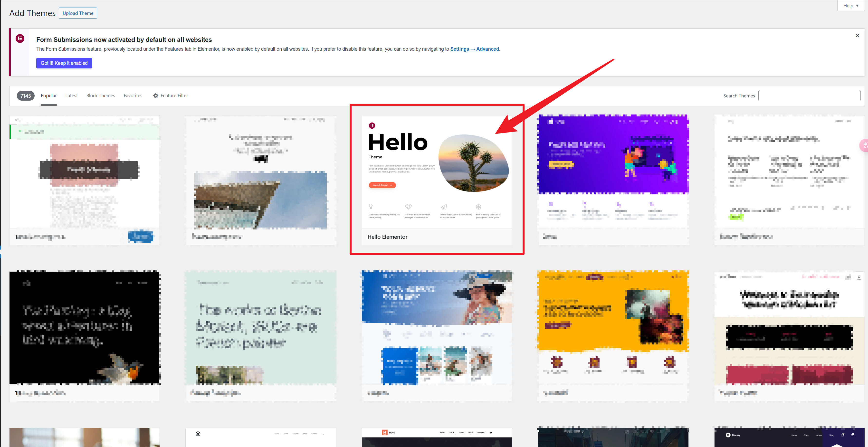Click the Blog menu item in the Blocksy preview
Viewport: 868px width, 447px height.
point(832,435)
